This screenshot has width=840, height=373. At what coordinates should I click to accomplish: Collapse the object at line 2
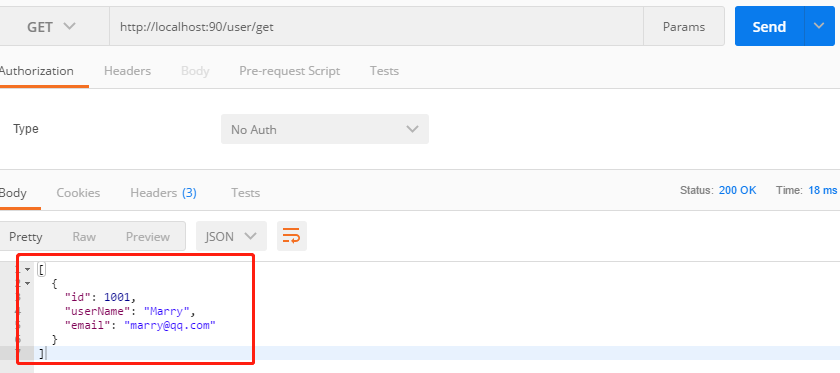(28, 283)
